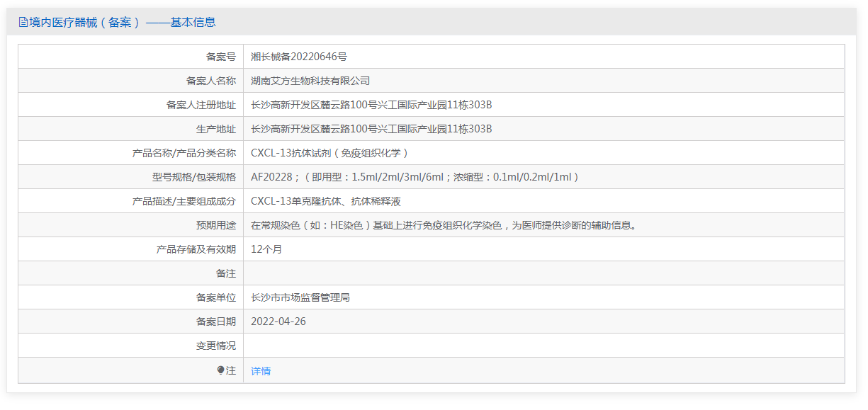This screenshot has height=410, width=868.
Task: Open the 详情 link
Action: pos(261,371)
